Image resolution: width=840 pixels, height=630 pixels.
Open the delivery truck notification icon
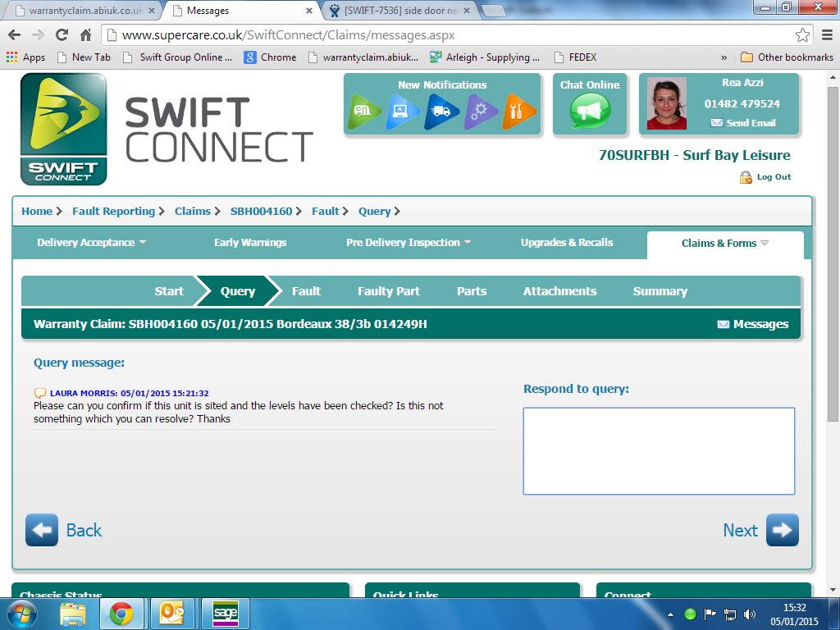[441, 112]
